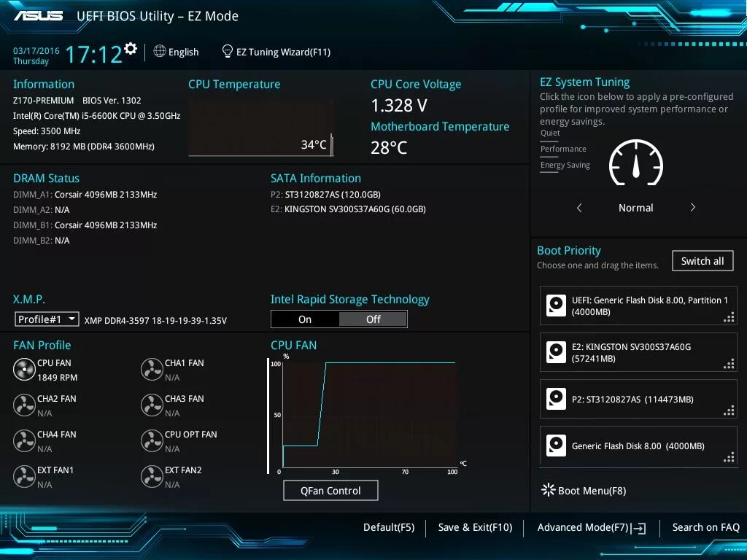747x560 pixels.
Task: Open the X.M.P. Profile#1 dropdown
Action: [47, 319]
